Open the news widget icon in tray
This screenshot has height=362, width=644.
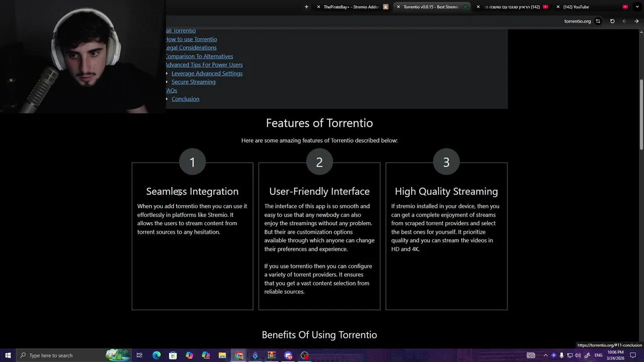[531, 355]
